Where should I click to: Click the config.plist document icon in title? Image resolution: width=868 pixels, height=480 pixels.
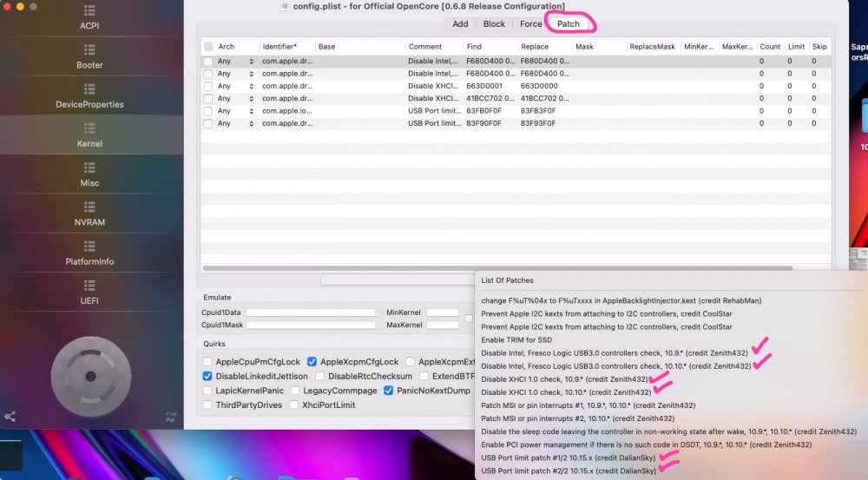285,6
